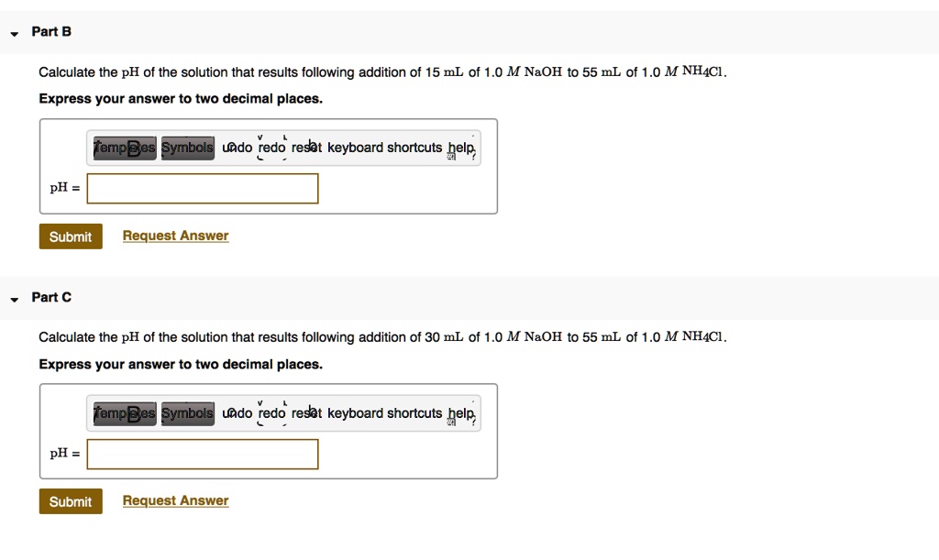This screenshot has width=939, height=560.
Task: Click the Part B pH answer field
Action: tap(203, 189)
